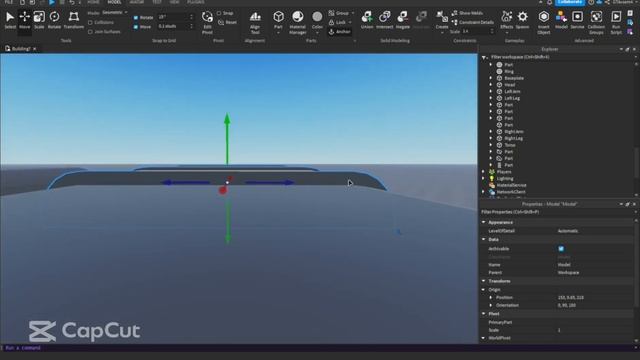Screen dimensions: 640x360
Task: Expand the Head item in Explorer
Action: tap(491, 84)
